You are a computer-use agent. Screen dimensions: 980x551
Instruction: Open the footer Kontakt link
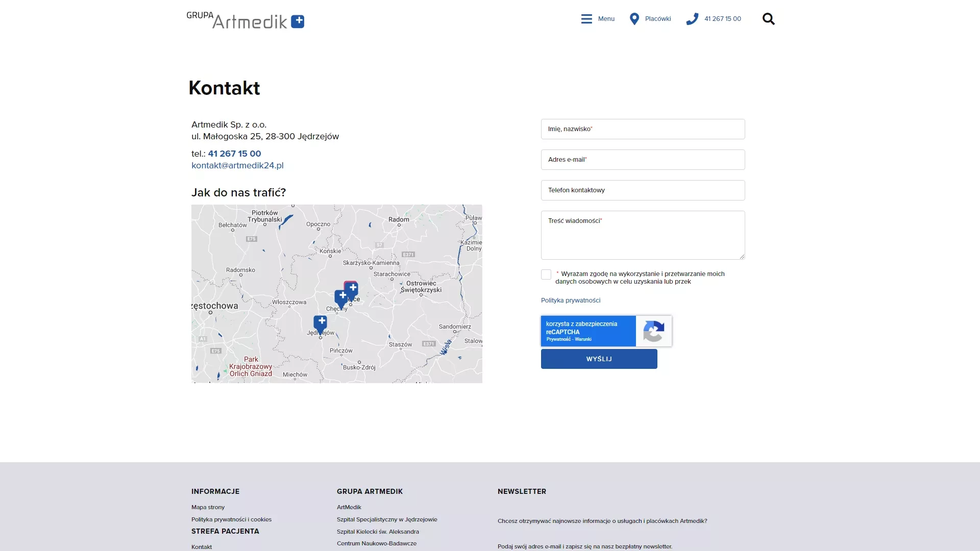202,547
